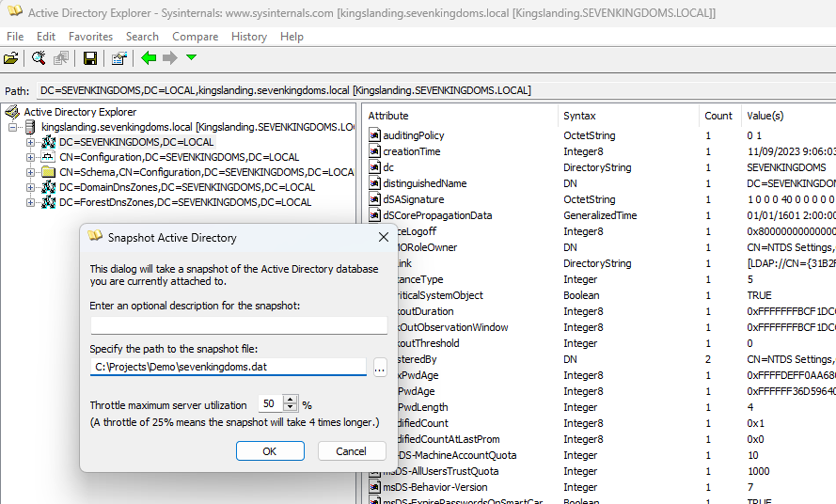Click the optional snapshot description field

[239, 325]
